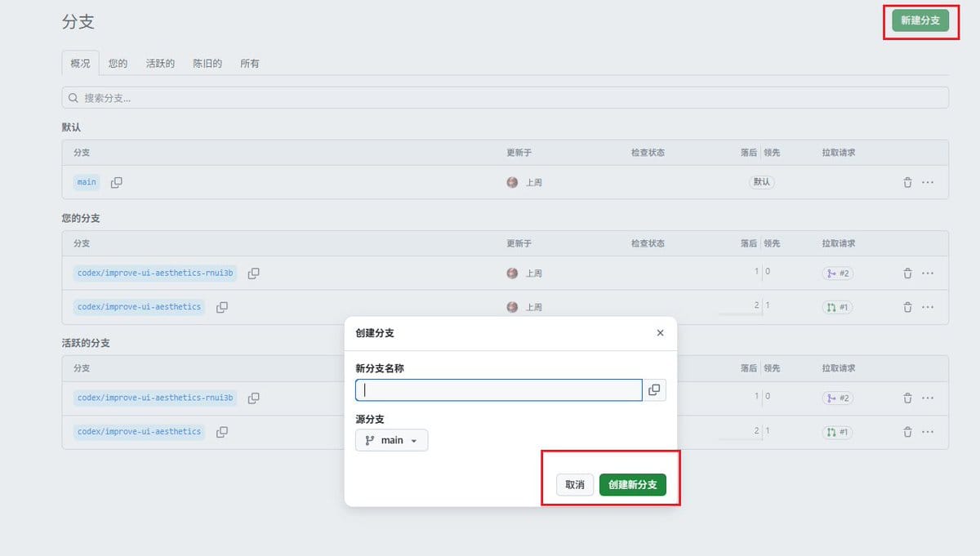This screenshot has height=556, width=980.
Task: Click 源分支 label in dialog
Action: pos(370,419)
